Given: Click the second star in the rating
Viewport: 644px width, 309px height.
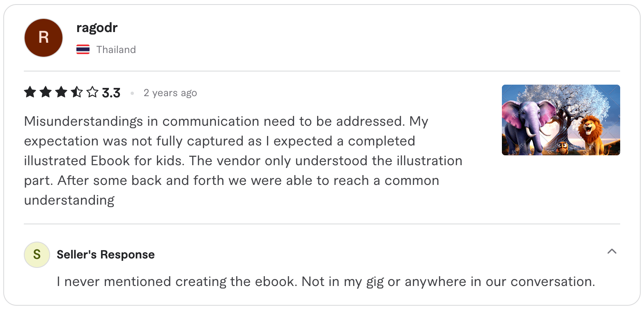Looking at the screenshot, I should pos(45,92).
